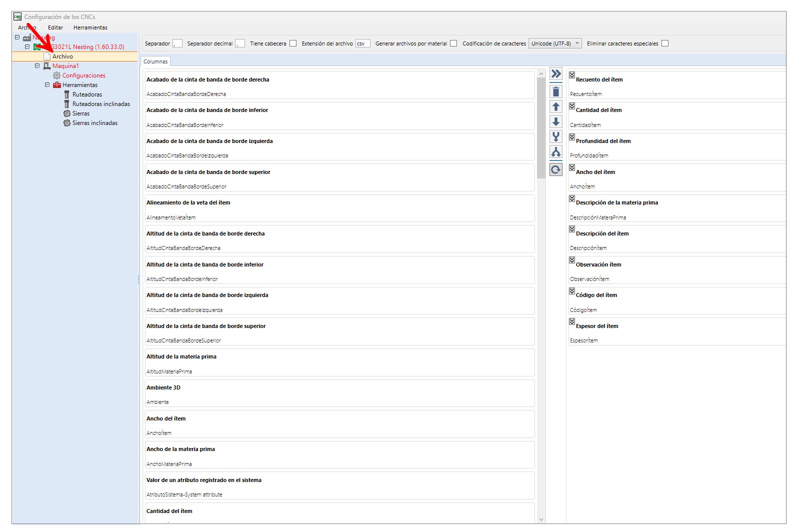The image size is (797, 532).
Task: Select Acabado de la cinta borde derecha
Action: pyautogui.click(x=339, y=85)
